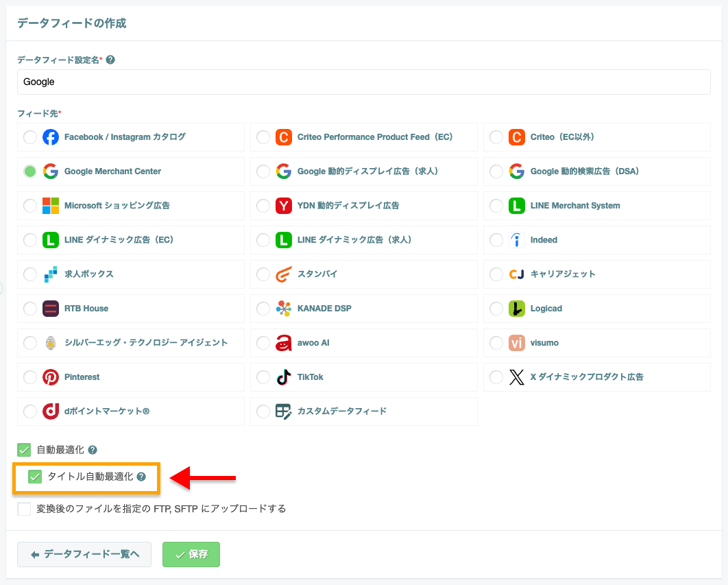
Task: Click the Microsoft four-color logo
Action: point(51,206)
